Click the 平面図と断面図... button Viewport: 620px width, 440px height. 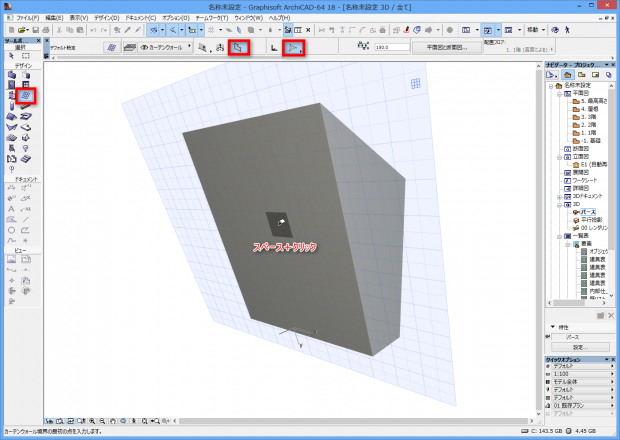(447, 47)
